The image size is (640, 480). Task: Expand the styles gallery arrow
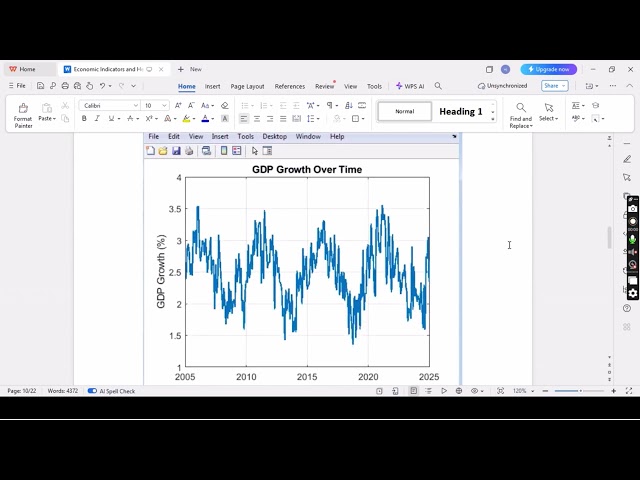[493, 119]
